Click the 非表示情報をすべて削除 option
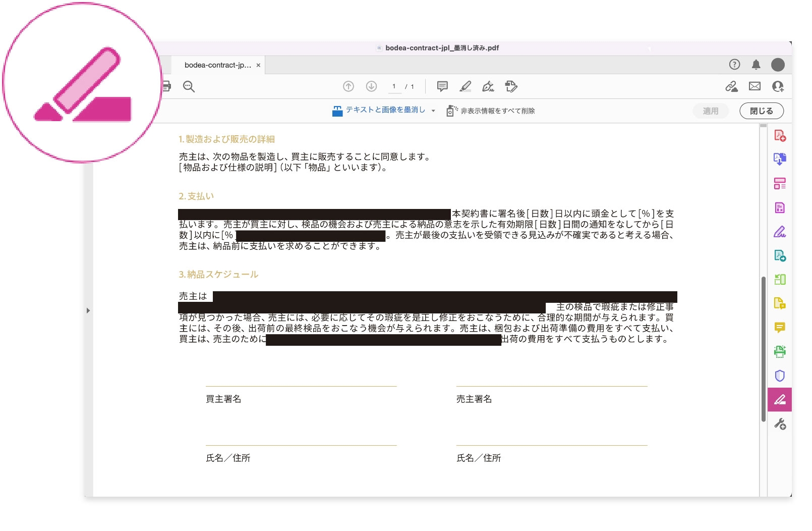The width and height of the screenshot is (812, 531). (x=491, y=111)
